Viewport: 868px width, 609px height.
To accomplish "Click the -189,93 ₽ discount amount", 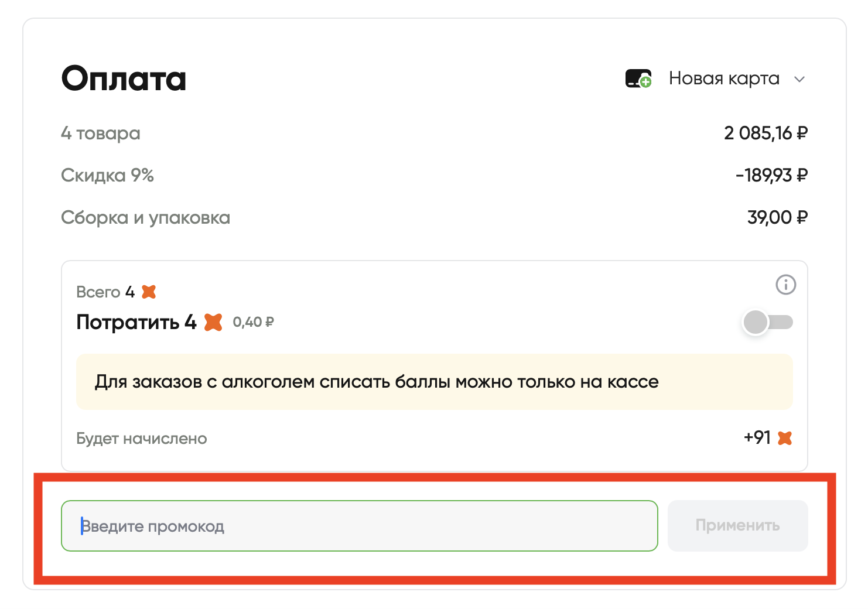I will click(771, 175).
